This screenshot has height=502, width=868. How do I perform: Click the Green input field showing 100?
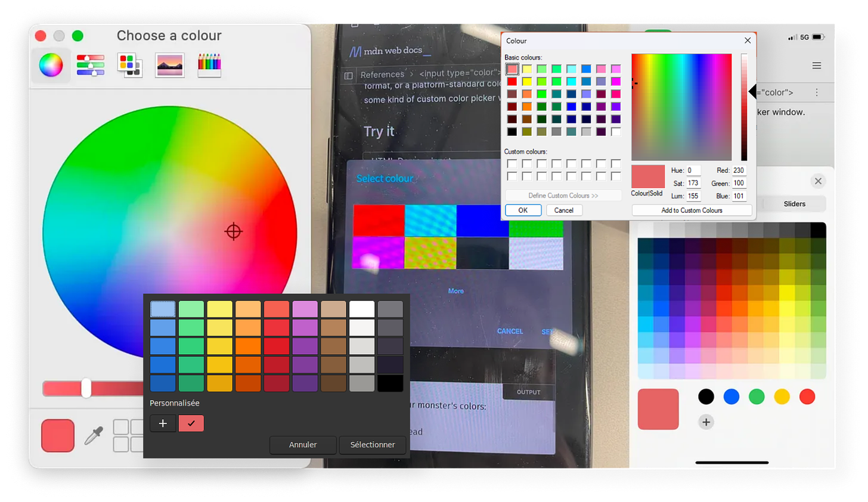[739, 183]
